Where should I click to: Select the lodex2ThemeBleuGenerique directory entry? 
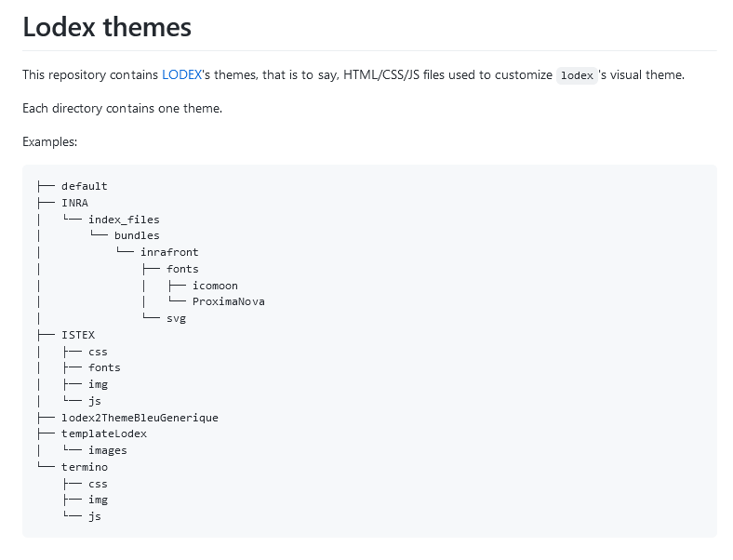(140, 418)
